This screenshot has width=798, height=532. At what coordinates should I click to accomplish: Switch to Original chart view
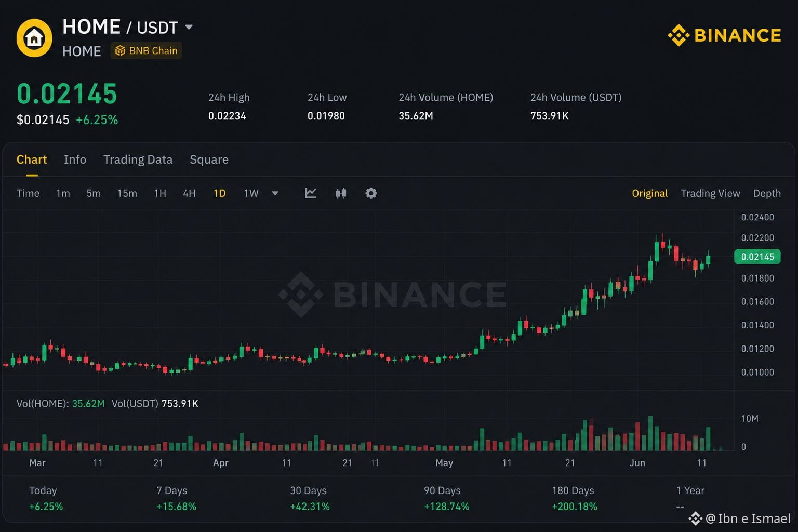coord(649,193)
